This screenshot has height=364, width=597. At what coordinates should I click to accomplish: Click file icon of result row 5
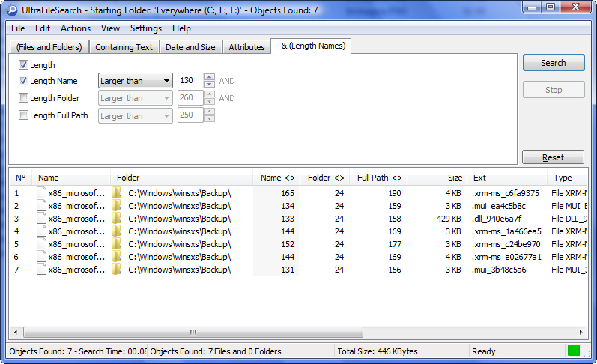pos(41,243)
